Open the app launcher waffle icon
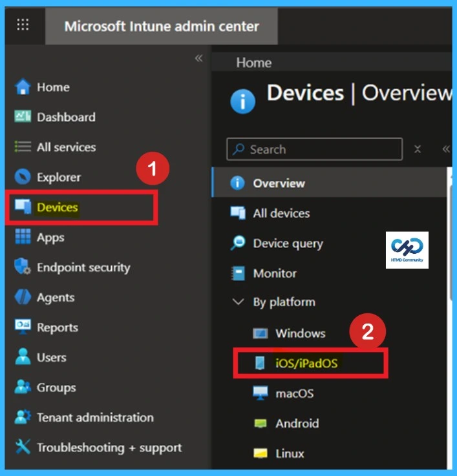This screenshot has width=457, height=476. (23, 25)
